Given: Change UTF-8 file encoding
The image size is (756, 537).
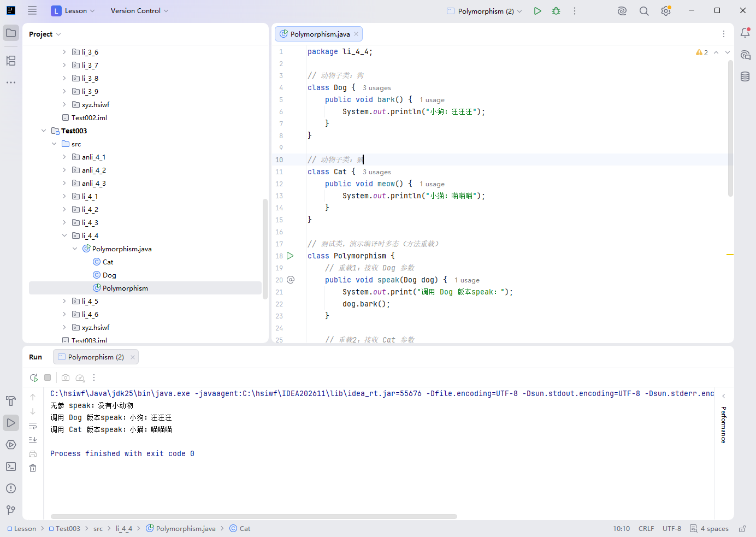Looking at the screenshot, I should click(x=672, y=529).
